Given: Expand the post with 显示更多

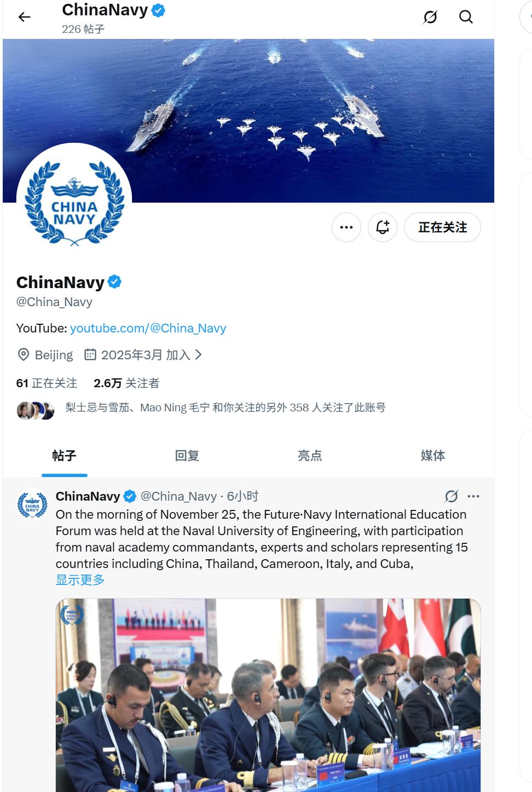Looking at the screenshot, I should (x=80, y=579).
